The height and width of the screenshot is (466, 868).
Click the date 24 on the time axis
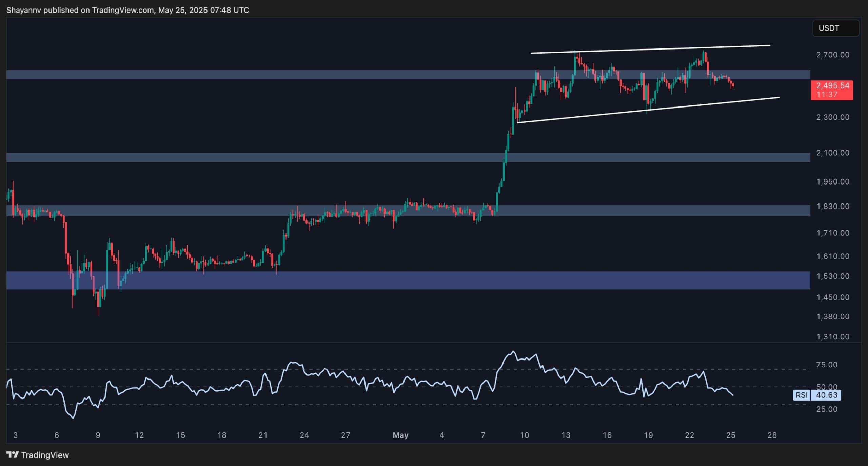point(304,435)
